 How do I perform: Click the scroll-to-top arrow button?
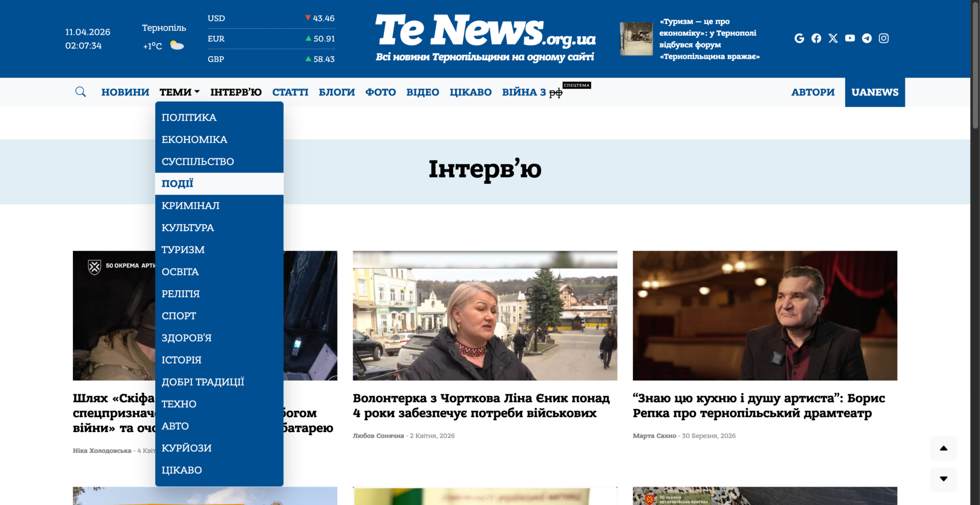point(943,448)
